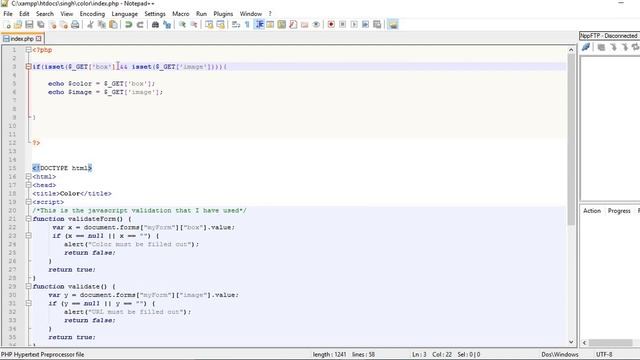
Task: Click NppFTP panel scroll left arrow
Action: [584, 342]
